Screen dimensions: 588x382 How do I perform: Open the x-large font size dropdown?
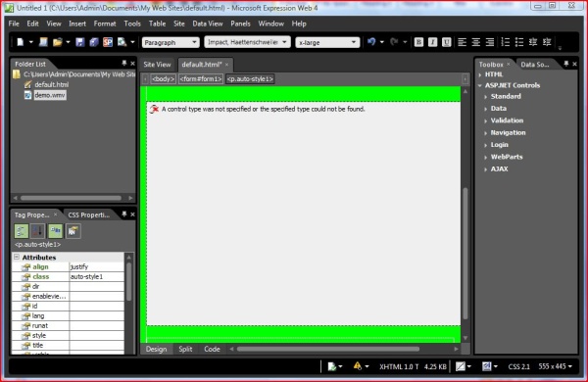(x=327, y=42)
